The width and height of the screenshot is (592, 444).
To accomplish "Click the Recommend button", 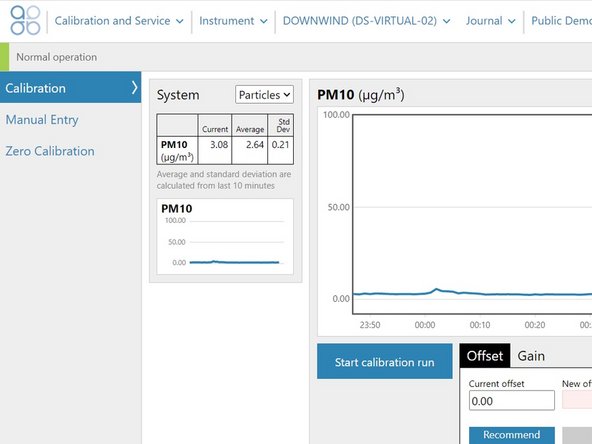I will (512, 435).
